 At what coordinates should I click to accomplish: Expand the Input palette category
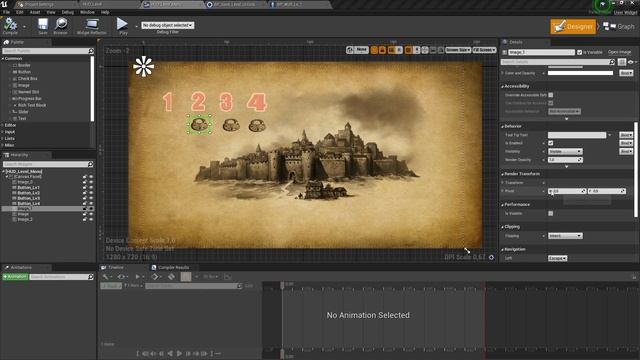pyautogui.click(x=3, y=132)
